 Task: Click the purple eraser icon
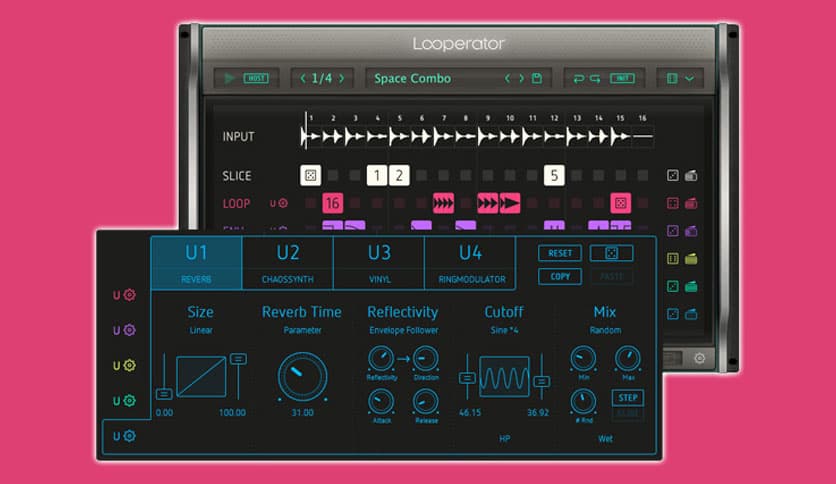point(691,231)
